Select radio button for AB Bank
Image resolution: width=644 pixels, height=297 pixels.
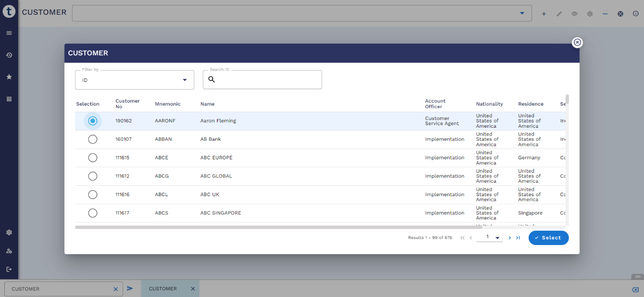click(x=93, y=139)
